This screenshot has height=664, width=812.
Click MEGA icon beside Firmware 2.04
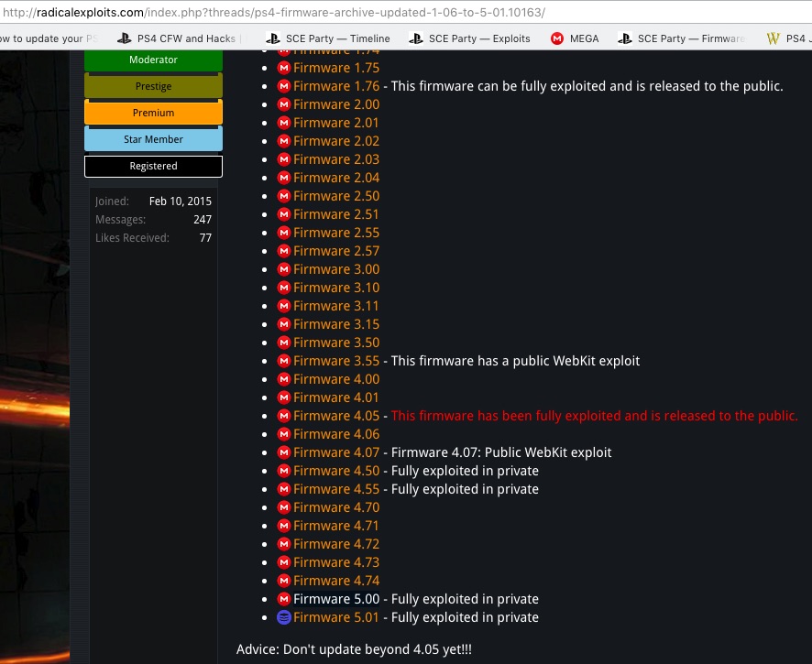pos(284,178)
